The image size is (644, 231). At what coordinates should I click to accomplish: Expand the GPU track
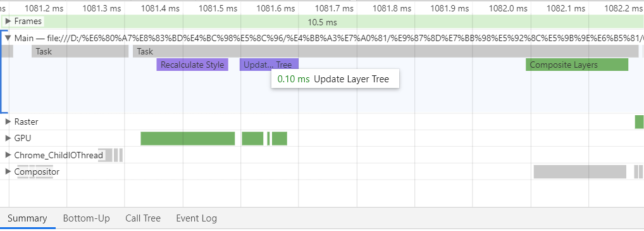click(8, 139)
